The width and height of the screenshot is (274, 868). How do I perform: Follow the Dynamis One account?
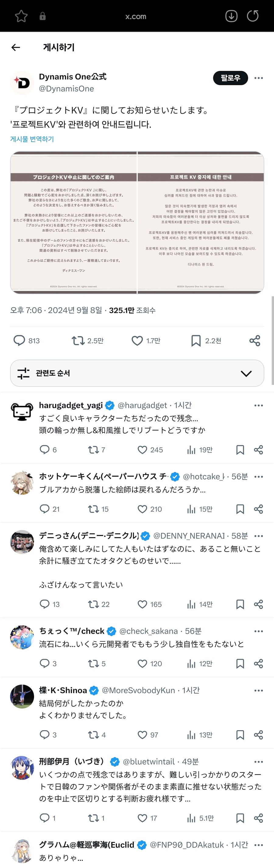click(x=230, y=78)
